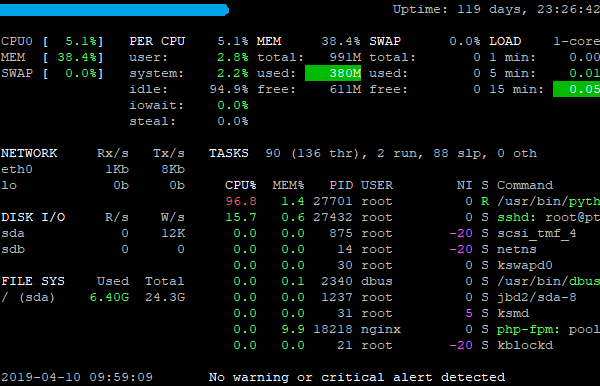
Task: Click the /usr/bin/dbus command entry
Action: click(548, 281)
